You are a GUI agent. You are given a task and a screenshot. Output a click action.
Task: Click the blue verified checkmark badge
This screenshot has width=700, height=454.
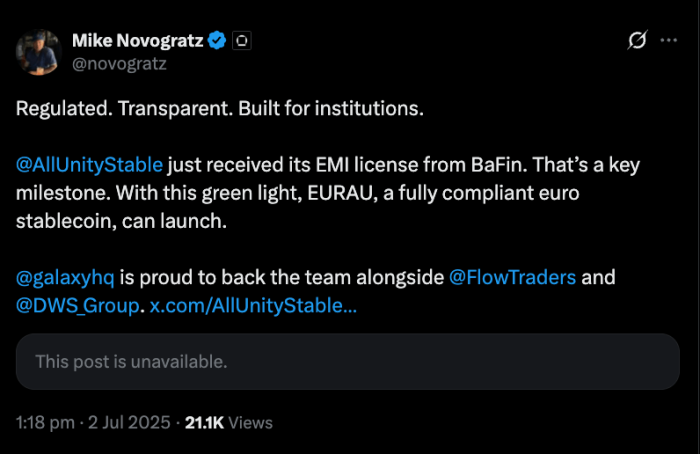click(x=214, y=41)
